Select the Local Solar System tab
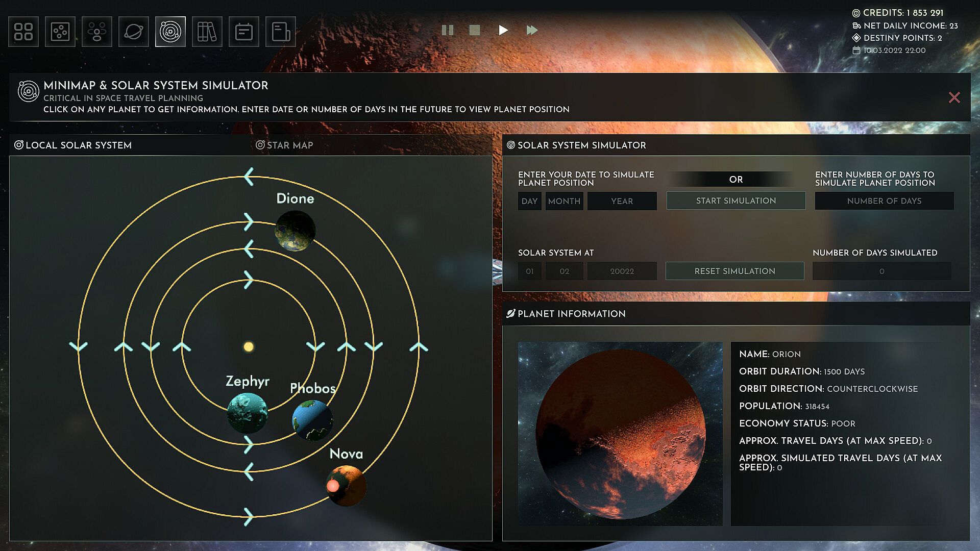This screenshot has width=980, height=551. 73,145
